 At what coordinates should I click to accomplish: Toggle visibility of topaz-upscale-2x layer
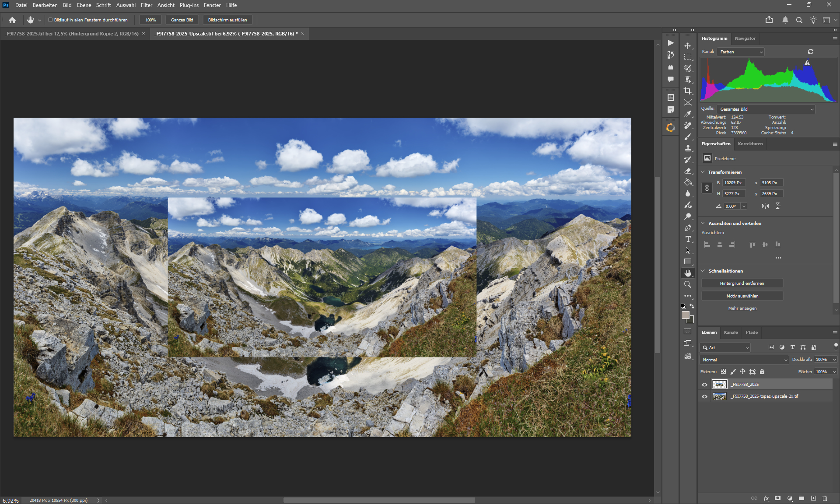click(x=704, y=396)
